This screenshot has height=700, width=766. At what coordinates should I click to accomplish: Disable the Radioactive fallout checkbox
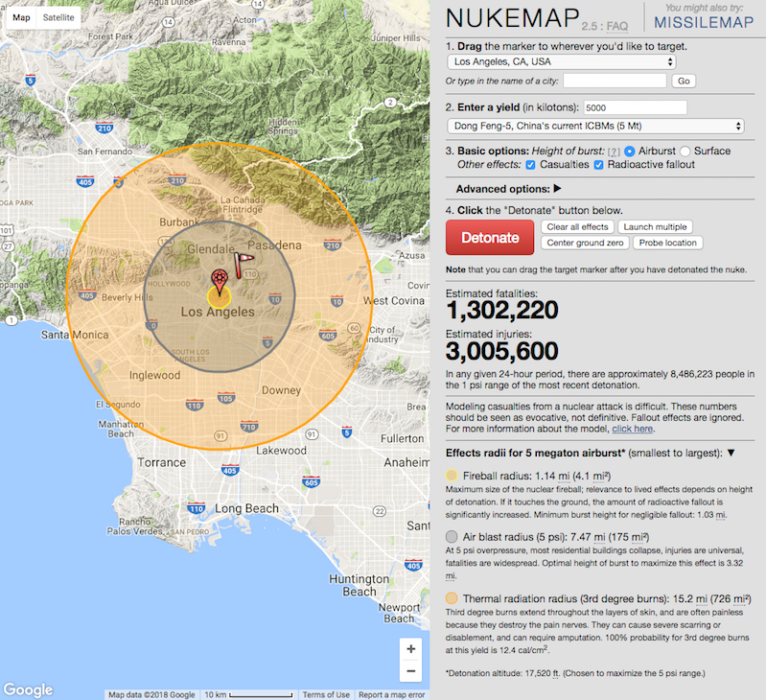tap(600, 165)
